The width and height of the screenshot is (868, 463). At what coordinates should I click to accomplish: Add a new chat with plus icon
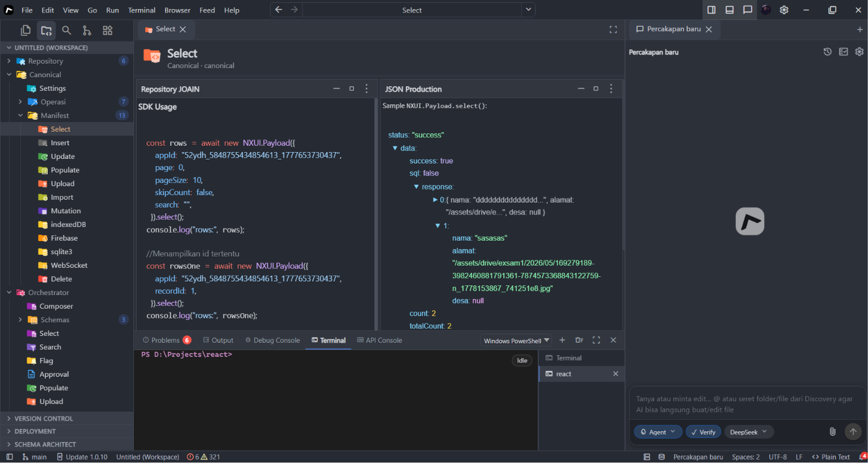click(x=859, y=30)
